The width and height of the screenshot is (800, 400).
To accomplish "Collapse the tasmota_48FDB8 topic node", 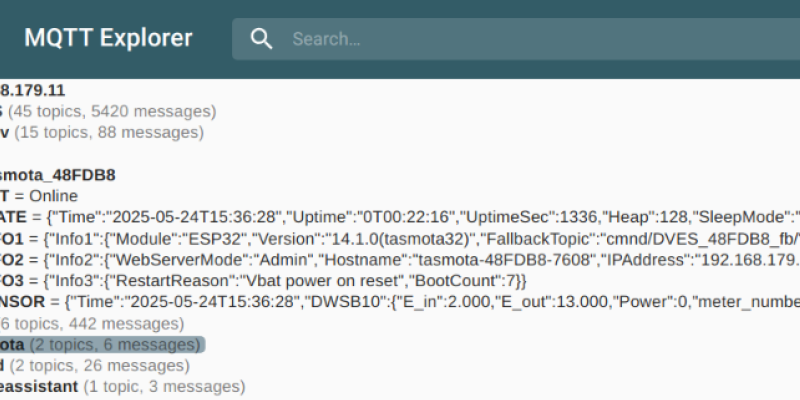I will pyautogui.click(x=58, y=175).
